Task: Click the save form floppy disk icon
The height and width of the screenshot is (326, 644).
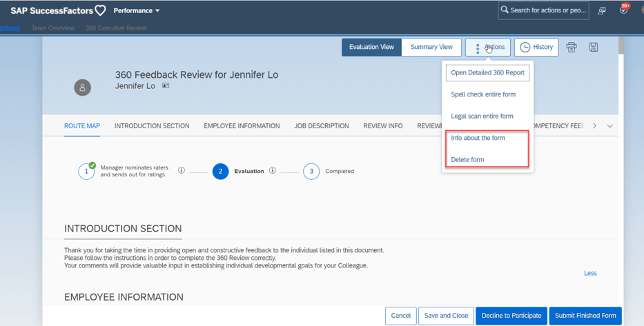Action: tap(593, 48)
